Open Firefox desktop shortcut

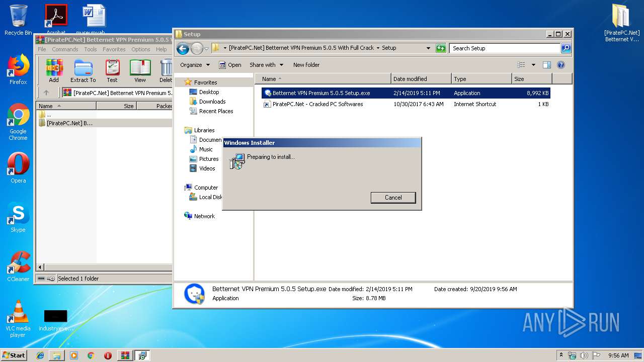(x=18, y=69)
